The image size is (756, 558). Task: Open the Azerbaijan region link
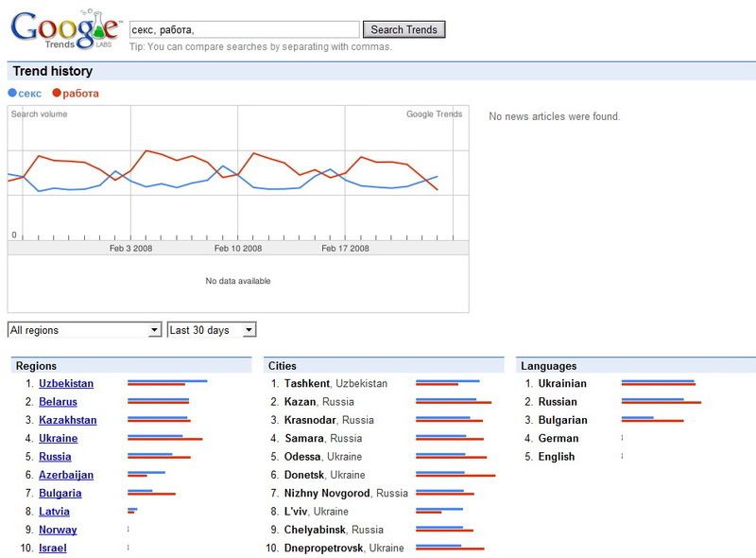(66, 475)
